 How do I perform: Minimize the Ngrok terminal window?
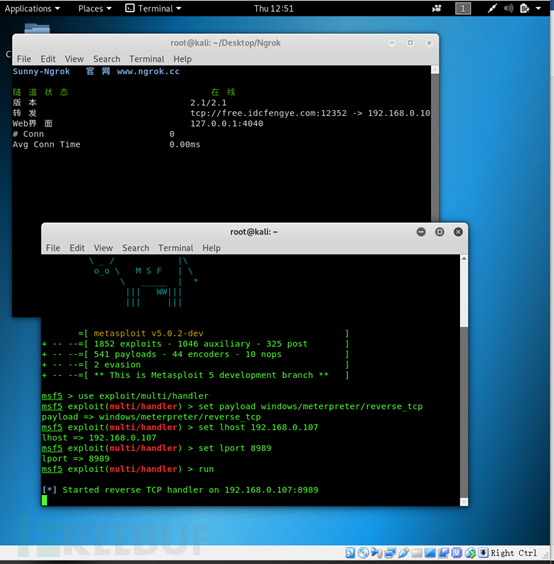(x=392, y=43)
